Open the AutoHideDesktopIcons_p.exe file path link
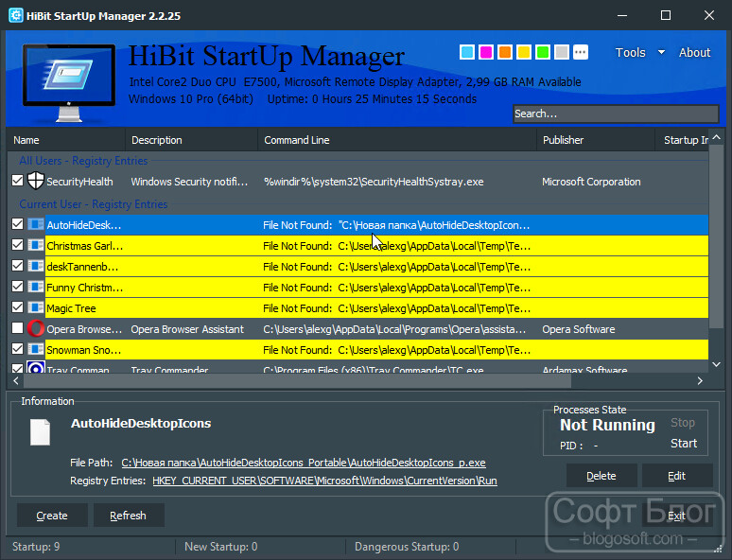Image resolution: width=732 pixels, height=560 pixels. click(x=304, y=463)
